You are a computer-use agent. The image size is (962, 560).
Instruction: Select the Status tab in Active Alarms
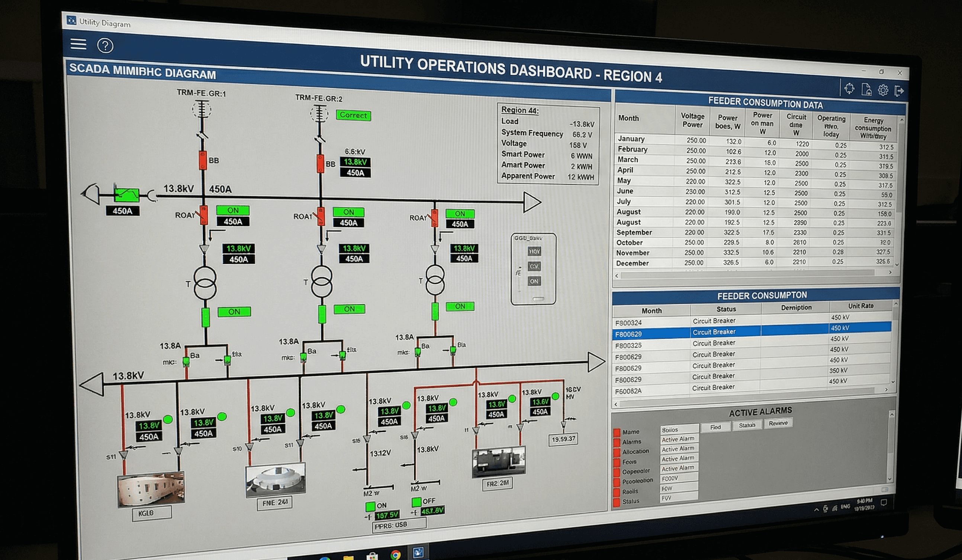tap(747, 425)
